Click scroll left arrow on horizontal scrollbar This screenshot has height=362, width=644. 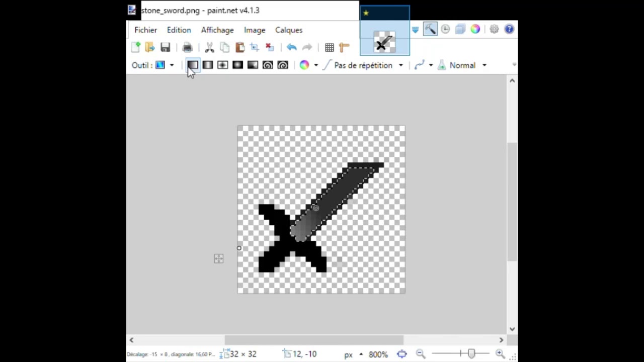(x=131, y=340)
